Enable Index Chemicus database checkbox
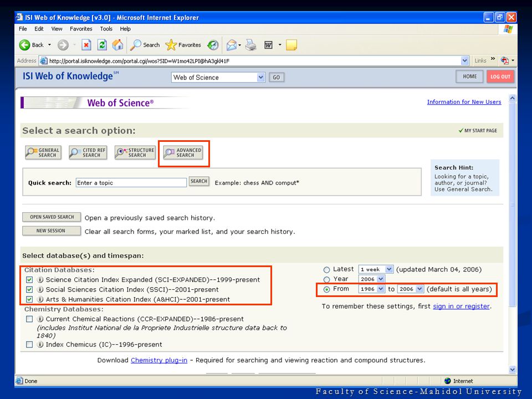The image size is (532, 399). pos(29,344)
